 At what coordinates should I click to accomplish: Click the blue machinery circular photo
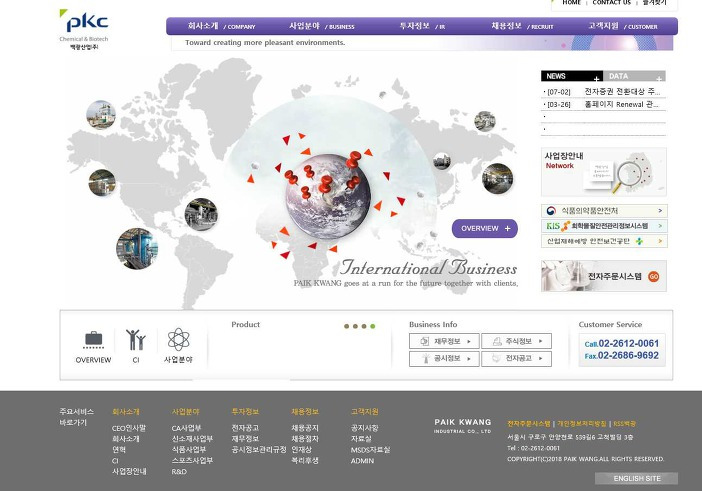pos(137,248)
